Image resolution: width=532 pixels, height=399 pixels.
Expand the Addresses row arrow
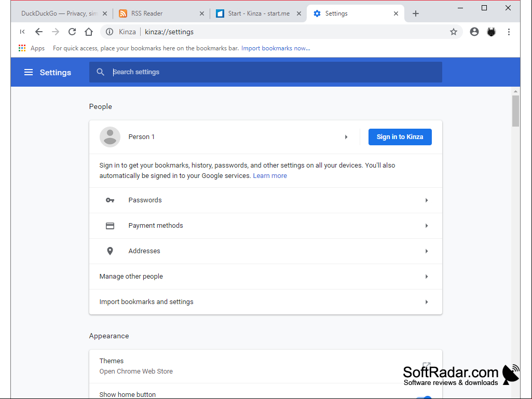tap(427, 251)
